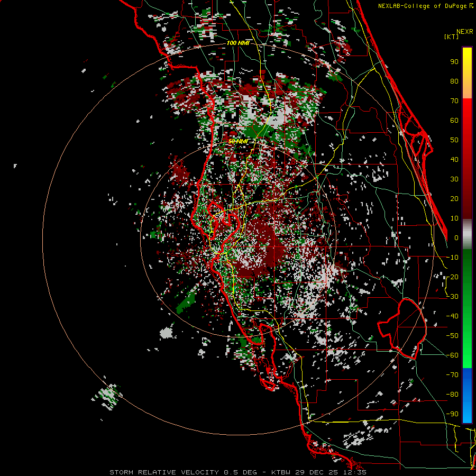The width and height of the screenshot is (476, 476).
Task: Click the -10 value on velocity scale
Action: (452, 258)
